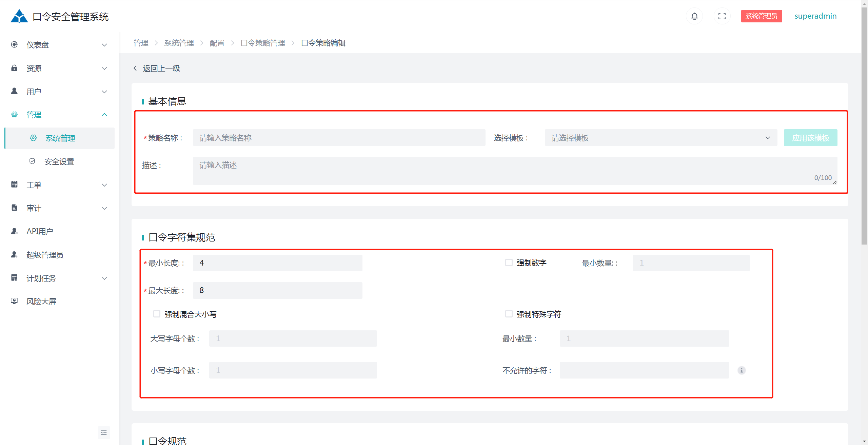The height and width of the screenshot is (445, 868).
Task: Click the 安全设置 shield icon
Action: click(x=32, y=161)
